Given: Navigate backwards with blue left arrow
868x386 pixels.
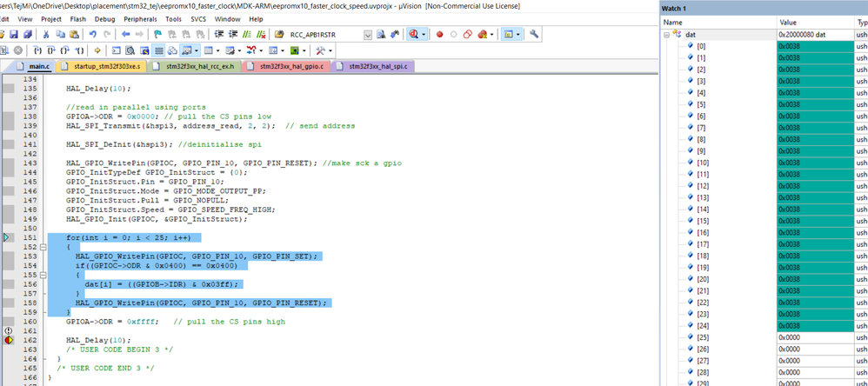Looking at the screenshot, I should pyautogui.click(x=125, y=34).
